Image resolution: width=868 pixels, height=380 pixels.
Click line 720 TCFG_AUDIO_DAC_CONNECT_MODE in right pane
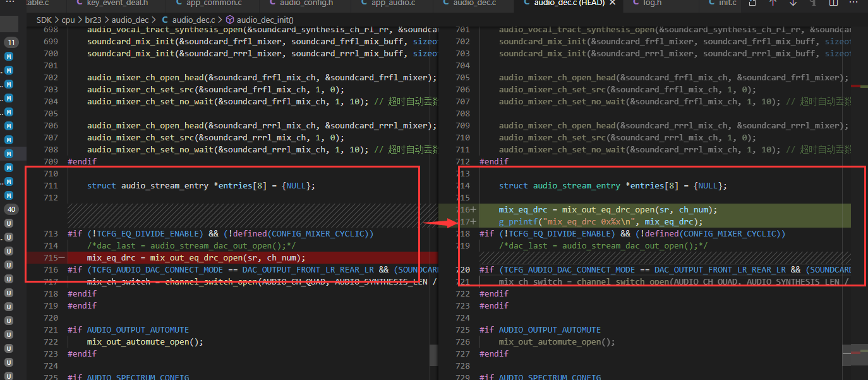665,270
